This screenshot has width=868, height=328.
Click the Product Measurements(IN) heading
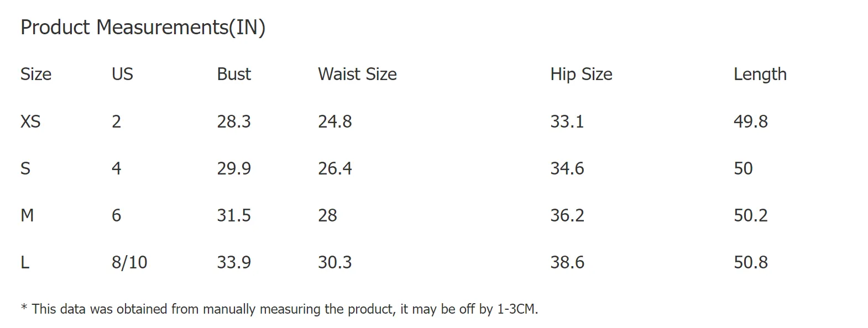click(x=143, y=27)
